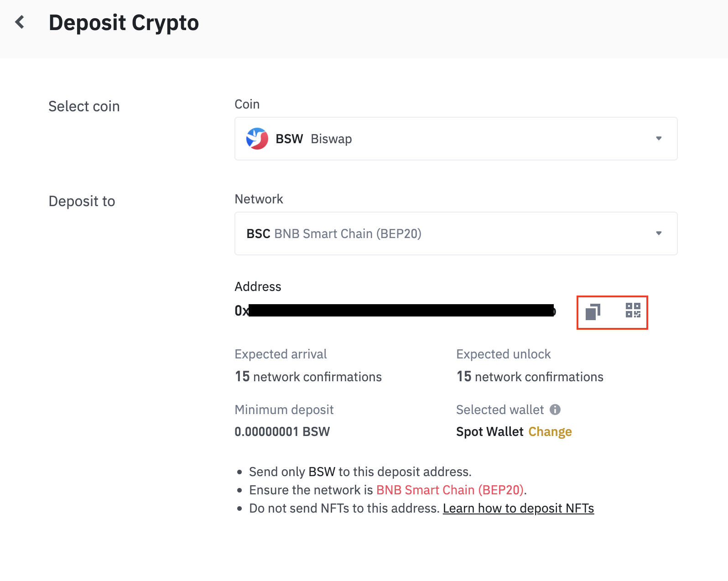This screenshot has height=581, width=728.
Task: Click the Address label above the address
Action: tap(258, 286)
